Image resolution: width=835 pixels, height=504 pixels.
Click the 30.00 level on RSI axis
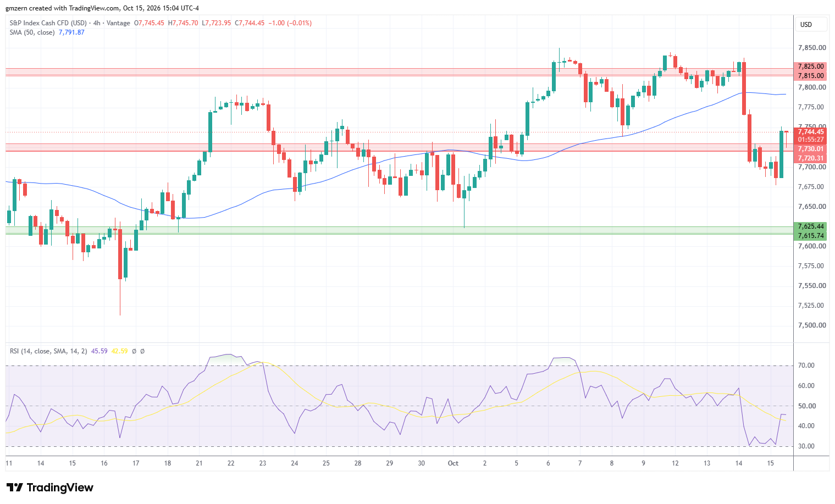pos(807,446)
